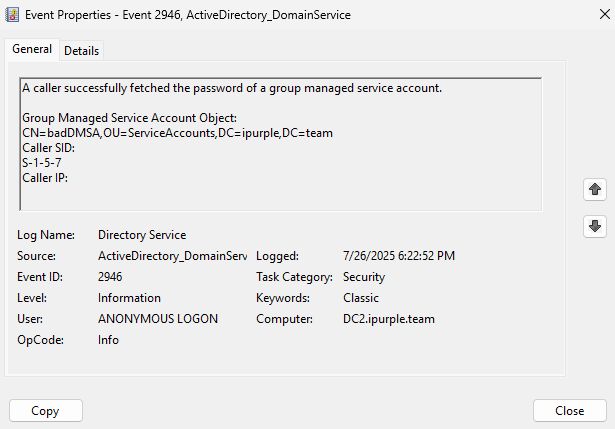Click the Level value Information
This screenshot has width=615, height=429.
click(129, 298)
